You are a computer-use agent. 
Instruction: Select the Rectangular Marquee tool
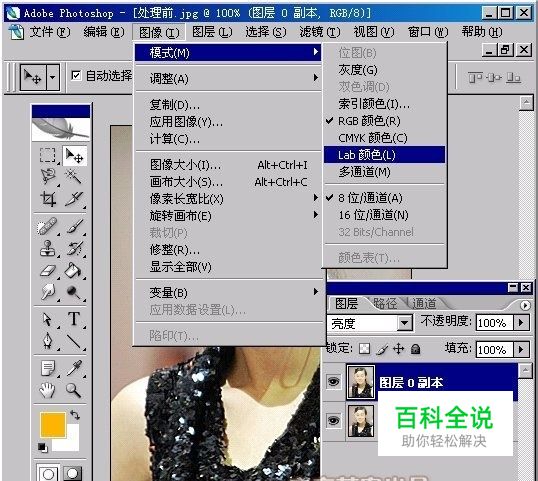click(47, 155)
